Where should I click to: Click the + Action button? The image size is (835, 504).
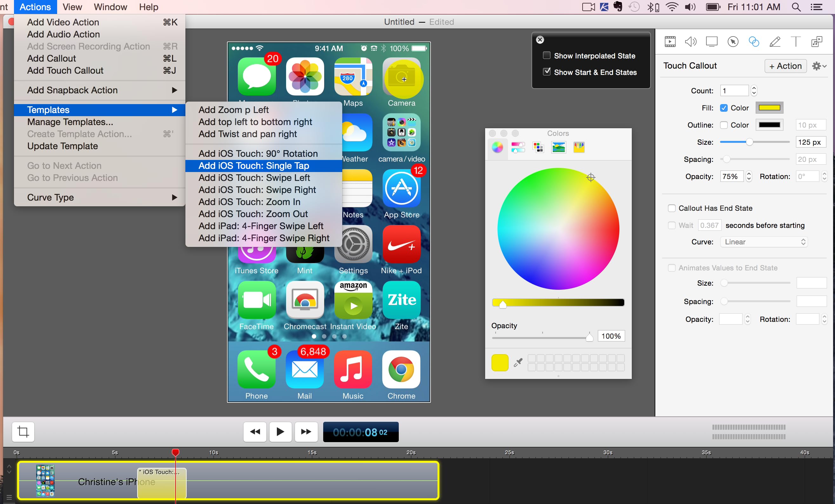785,66
